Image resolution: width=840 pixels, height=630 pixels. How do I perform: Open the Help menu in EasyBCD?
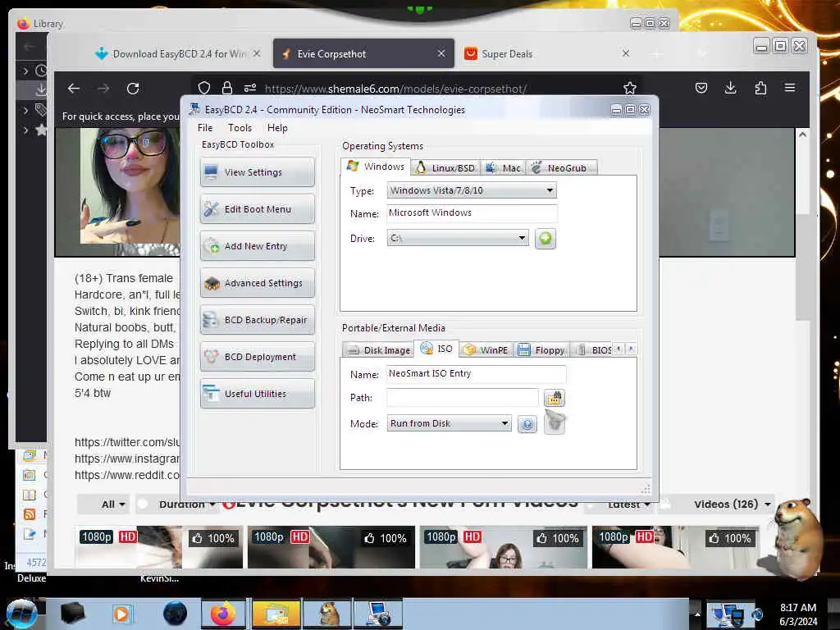pos(277,127)
